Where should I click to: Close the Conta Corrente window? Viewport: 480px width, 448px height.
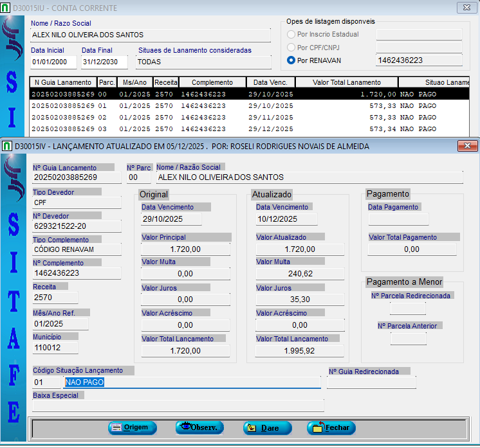point(465,8)
